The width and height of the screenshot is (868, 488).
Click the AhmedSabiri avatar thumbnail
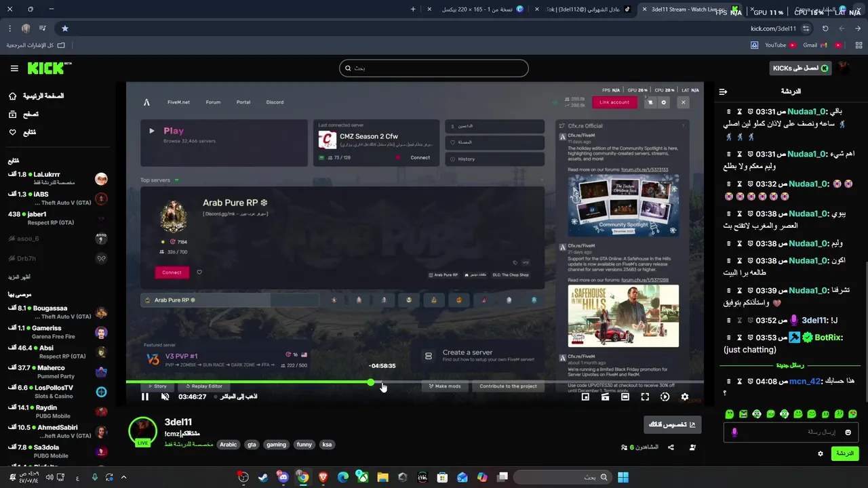pos(101,432)
